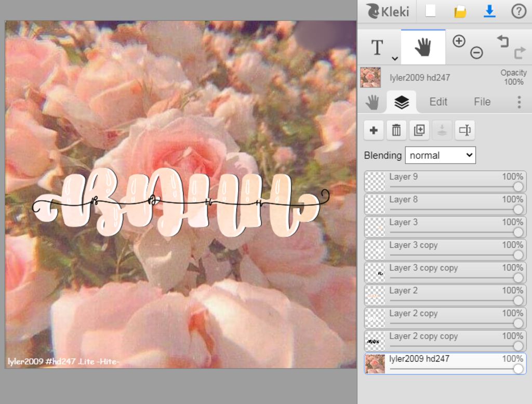Select the lyler2009 hd247 layer row
The height and width of the screenshot is (404, 532).
(x=445, y=363)
